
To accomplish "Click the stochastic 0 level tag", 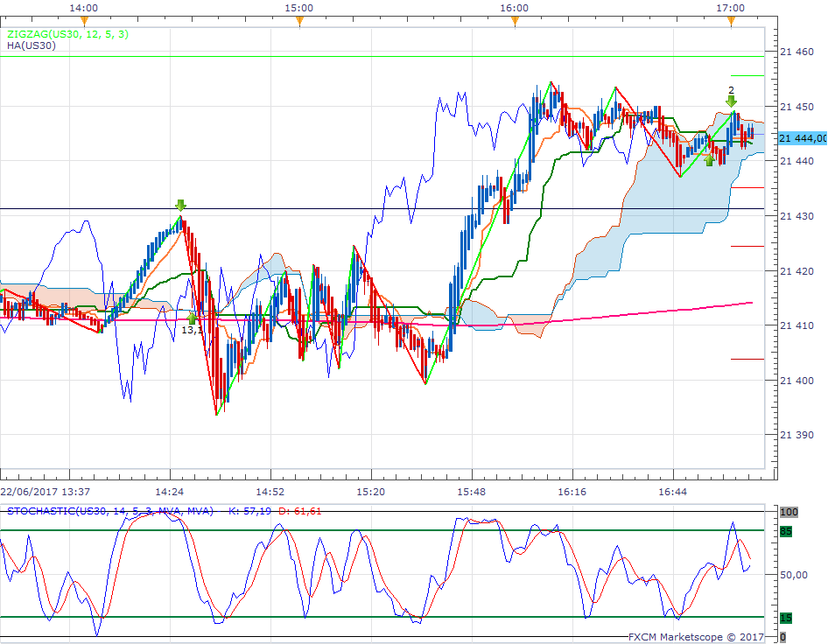I will pyautogui.click(x=782, y=637).
